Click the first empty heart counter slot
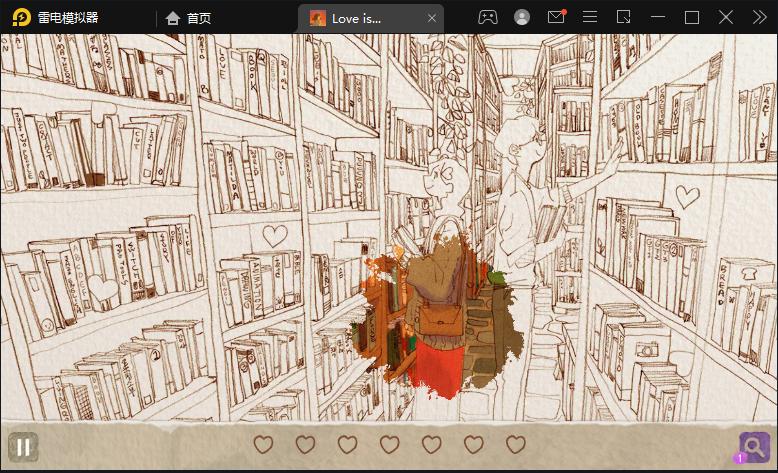Screen dimensions: 778x473 (263, 444)
